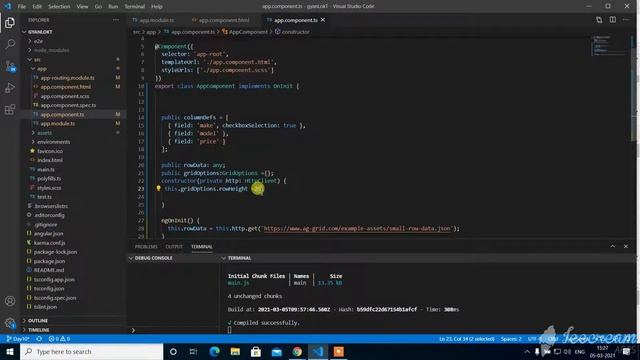Close the app.component.ts editor tab
The height and width of the screenshot is (360, 640).
(x=323, y=20)
